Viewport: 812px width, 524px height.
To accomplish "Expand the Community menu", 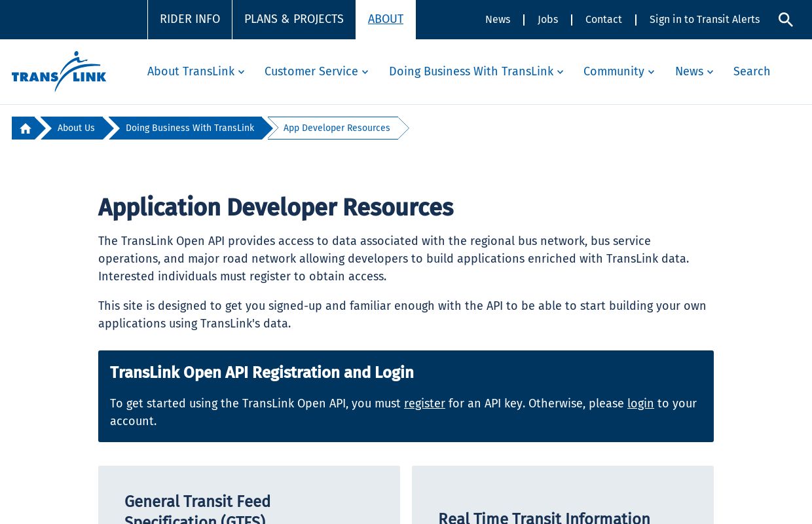I will tap(619, 71).
